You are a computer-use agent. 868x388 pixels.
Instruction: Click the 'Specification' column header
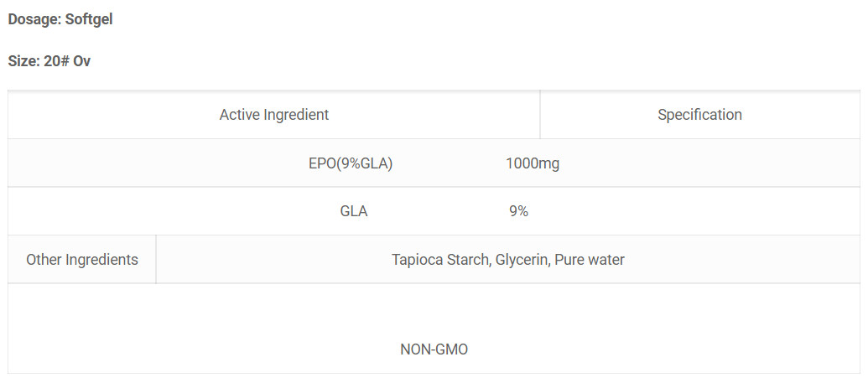(x=699, y=115)
